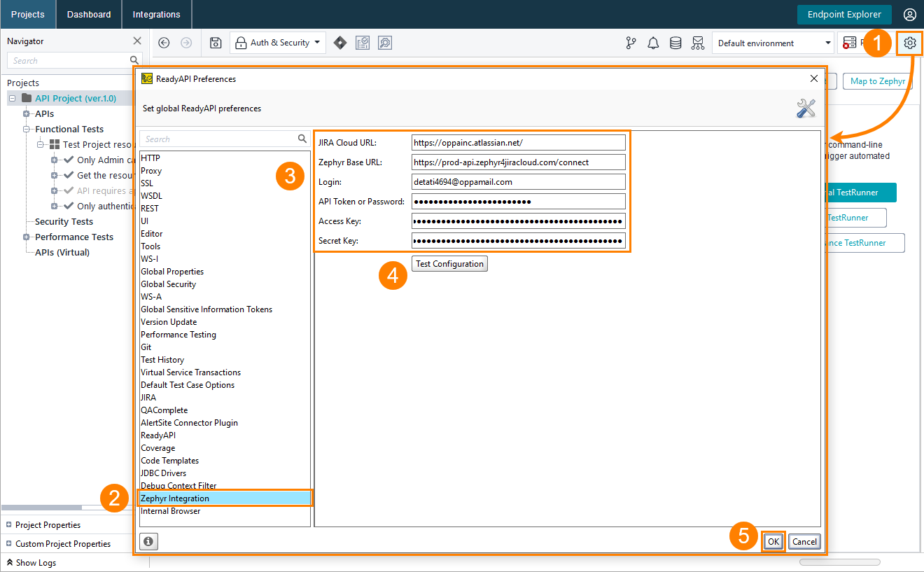Select QAComplete preference category
Viewport: 924px width, 572px height.
pyautogui.click(x=225, y=410)
